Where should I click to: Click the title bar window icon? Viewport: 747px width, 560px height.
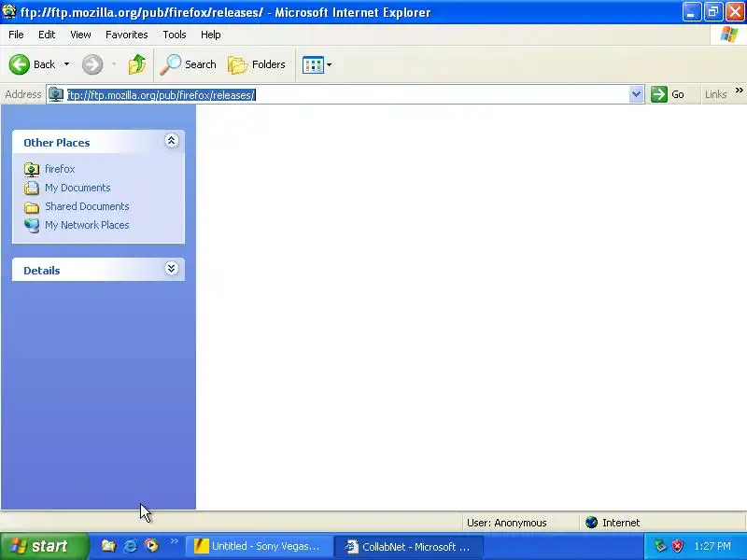point(9,12)
